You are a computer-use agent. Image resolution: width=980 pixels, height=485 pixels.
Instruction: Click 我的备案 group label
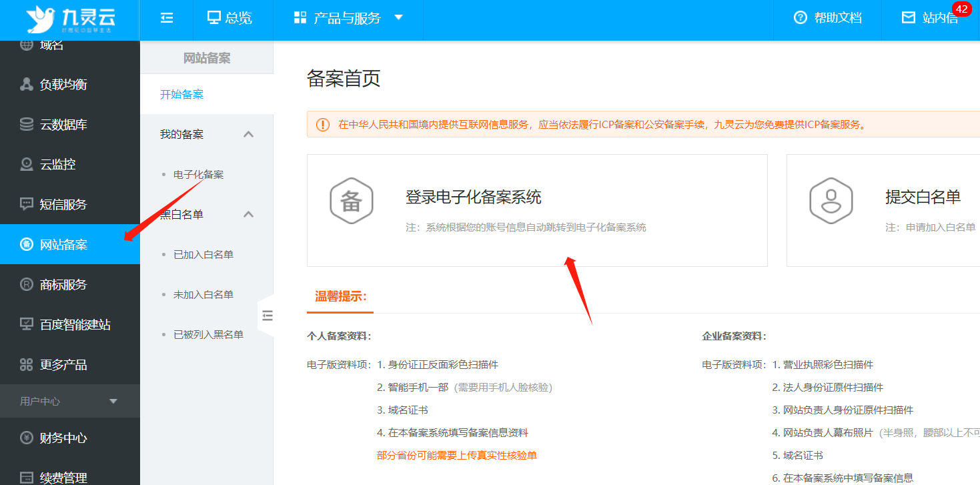pyautogui.click(x=181, y=135)
